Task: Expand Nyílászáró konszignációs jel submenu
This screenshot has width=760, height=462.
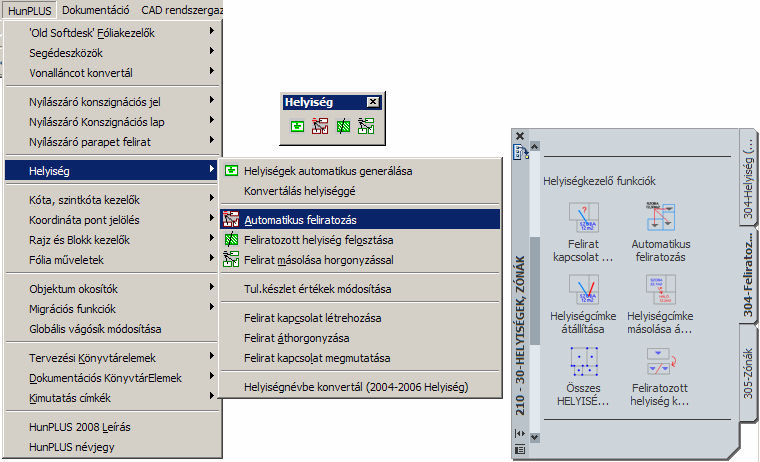Action: pos(111,102)
